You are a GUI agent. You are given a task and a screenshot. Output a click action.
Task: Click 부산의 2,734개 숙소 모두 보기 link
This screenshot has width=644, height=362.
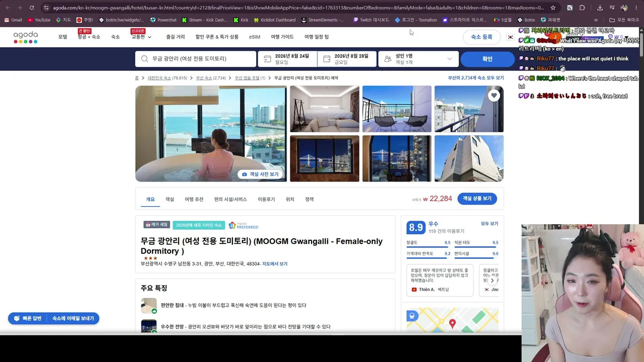[x=476, y=78]
